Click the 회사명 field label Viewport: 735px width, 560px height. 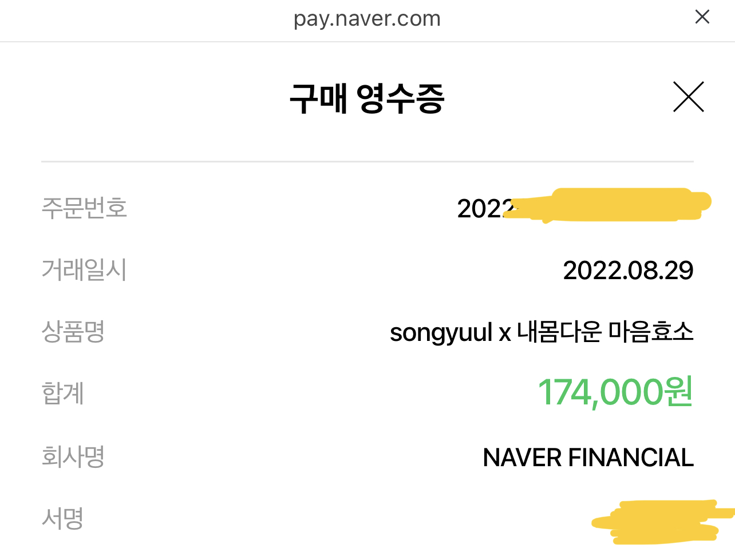point(73,456)
